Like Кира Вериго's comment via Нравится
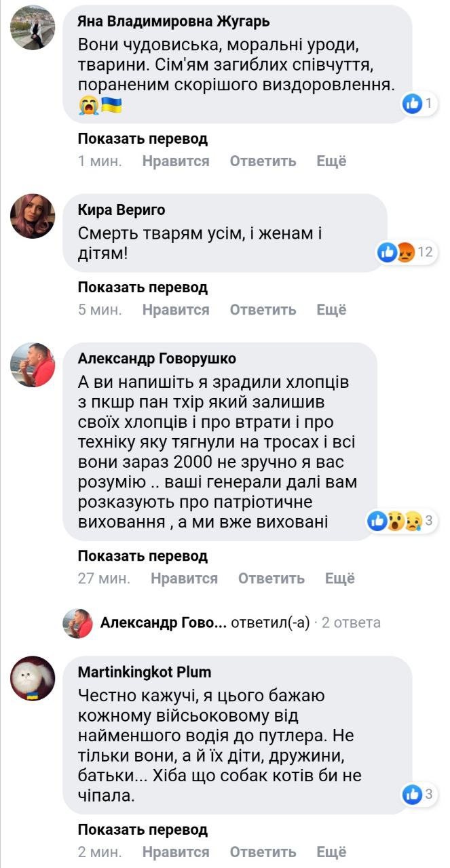This screenshot has width=450, height=868. [x=176, y=310]
